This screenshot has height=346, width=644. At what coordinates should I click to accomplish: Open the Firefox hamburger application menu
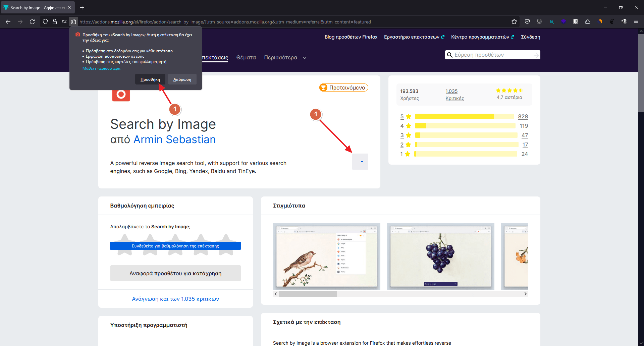point(636,21)
